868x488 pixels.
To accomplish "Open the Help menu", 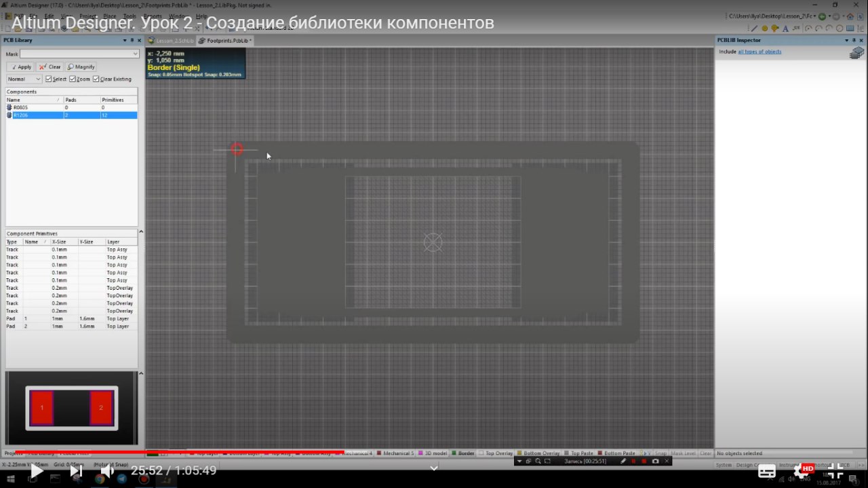I will [x=201, y=16].
